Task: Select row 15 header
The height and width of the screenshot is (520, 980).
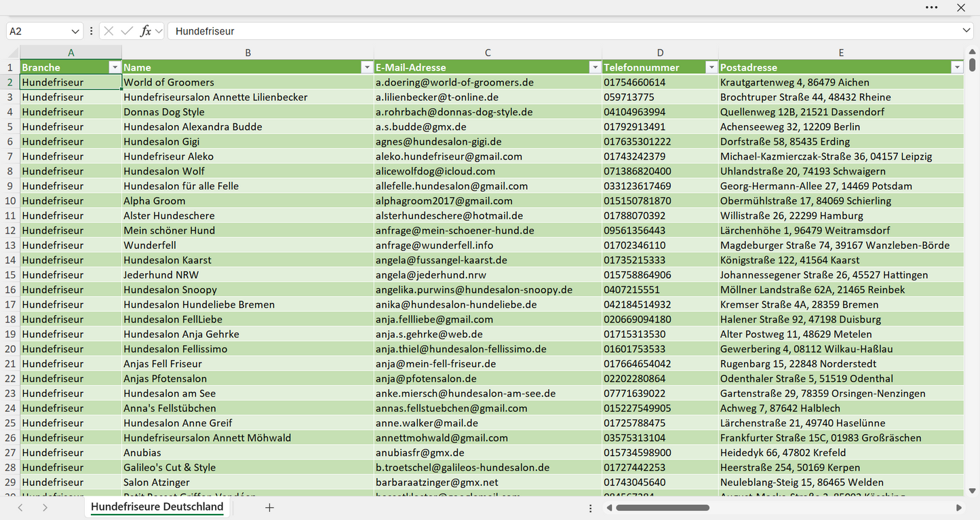Action: coord(10,275)
